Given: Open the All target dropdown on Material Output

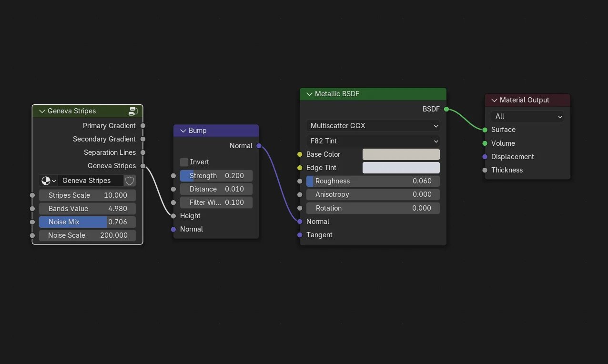Looking at the screenshot, I should pyautogui.click(x=527, y=116).
